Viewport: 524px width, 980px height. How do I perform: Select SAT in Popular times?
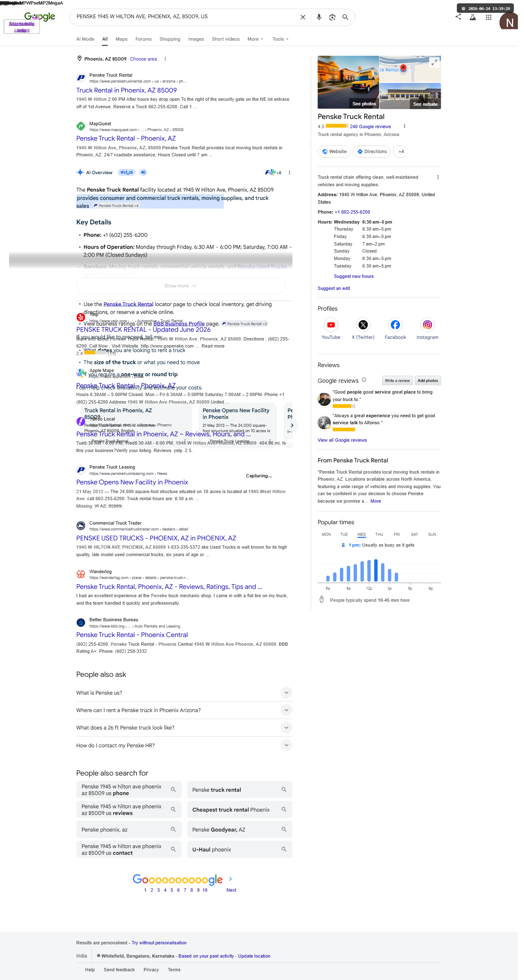pyautogui.click(x=414, y=535)
